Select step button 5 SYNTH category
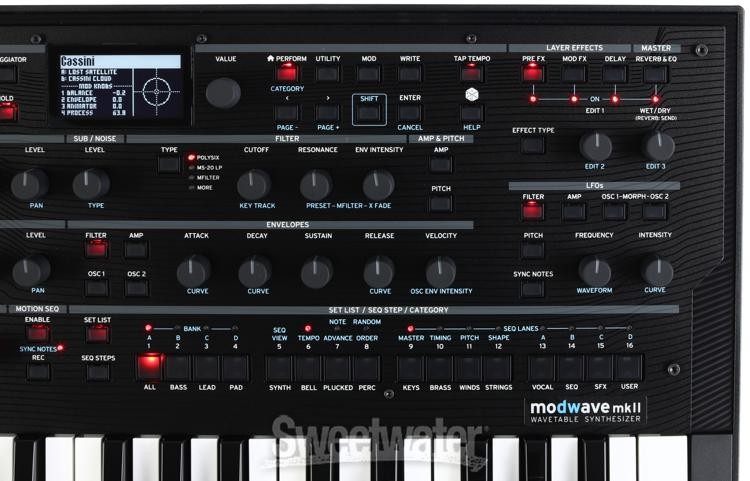Image resolution: width=750 pixels, height=481 pixels. (x=279, y=367)
